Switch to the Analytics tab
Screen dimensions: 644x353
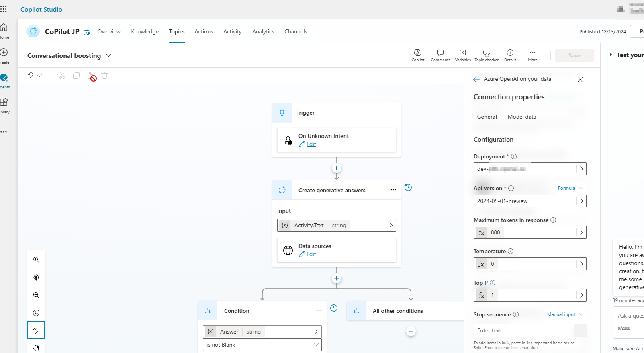click(263, 31)
